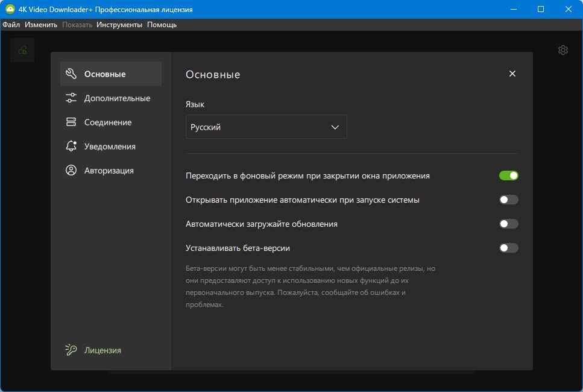This screenshot has height=392, width=583.
Task: Click the label Автоматически загружайте обновления
Action: (262, 224)
